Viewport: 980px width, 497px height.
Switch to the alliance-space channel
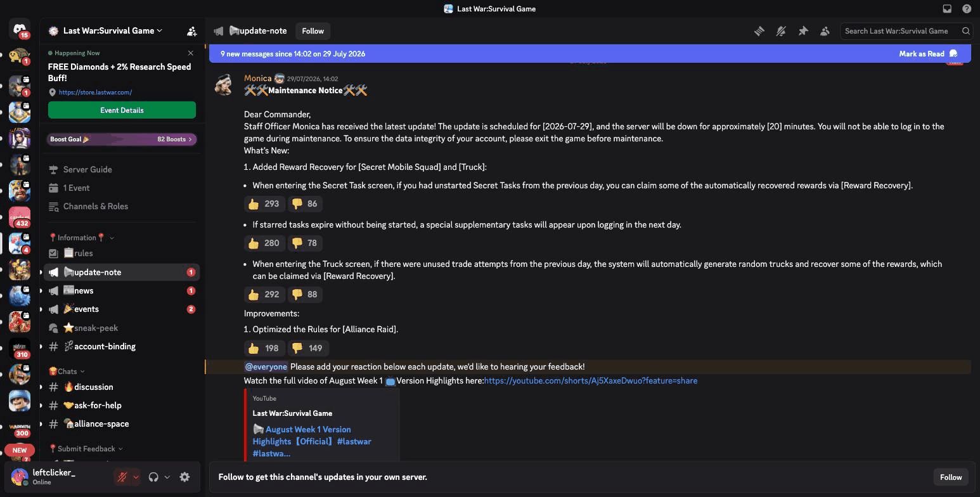122,424
